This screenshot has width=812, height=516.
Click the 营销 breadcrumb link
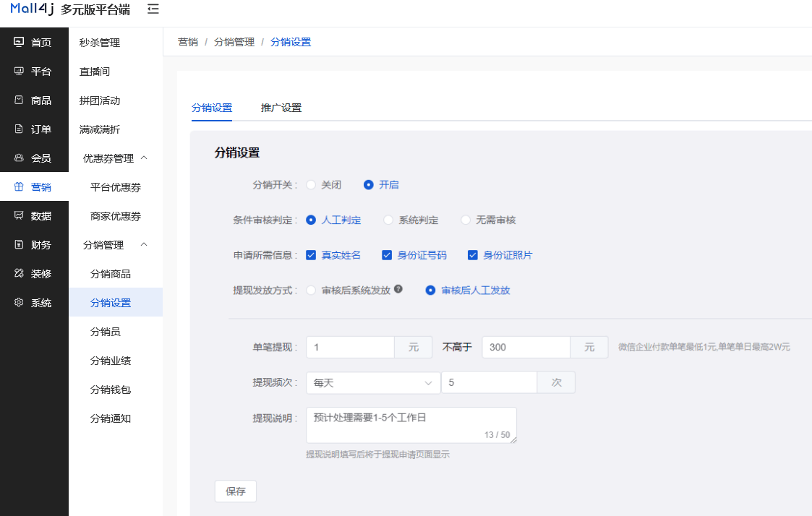pyautogui.click(x=188, y=42)
